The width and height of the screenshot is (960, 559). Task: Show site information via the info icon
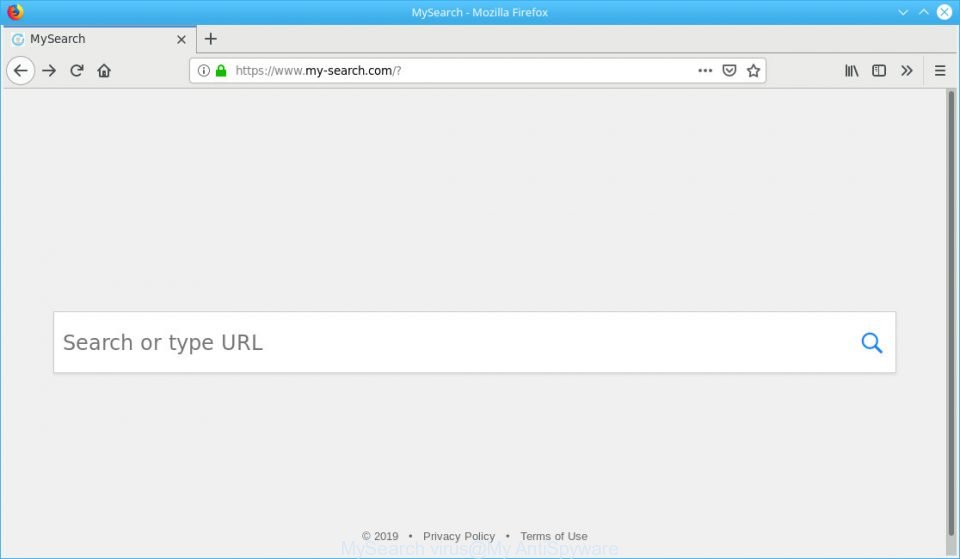[x=204, y=70]
